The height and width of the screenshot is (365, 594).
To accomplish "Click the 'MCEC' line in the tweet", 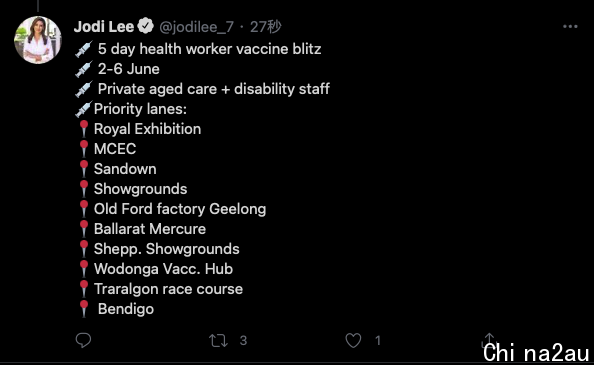I will pyautogui.click(x=115, y=149).
